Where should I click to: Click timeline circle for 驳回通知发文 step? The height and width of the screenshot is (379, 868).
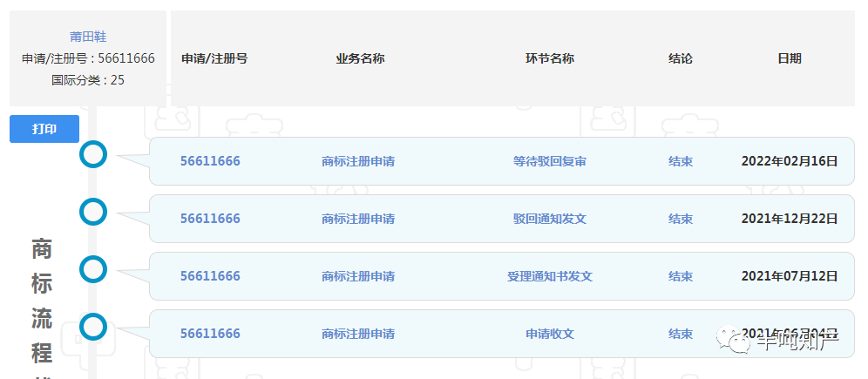[93, 212]
